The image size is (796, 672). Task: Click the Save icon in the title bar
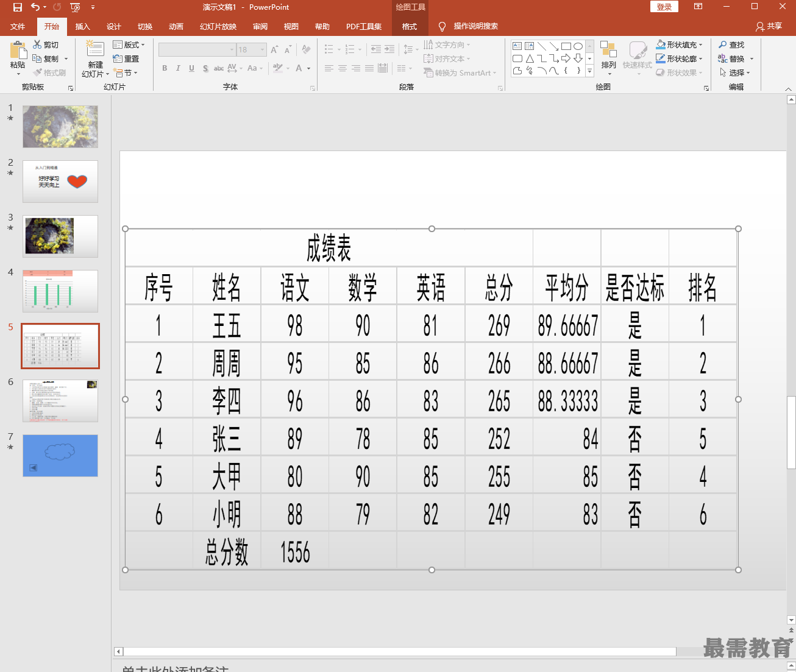(18, 7)
